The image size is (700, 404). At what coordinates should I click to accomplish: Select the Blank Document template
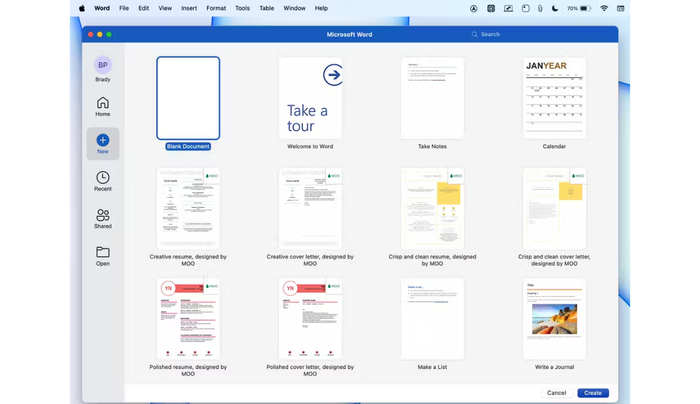tap(188, 98)
